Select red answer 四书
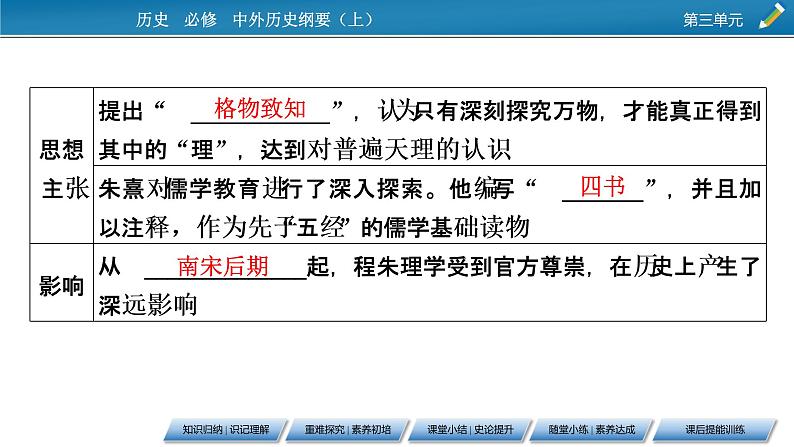 [x=602, y=186]
